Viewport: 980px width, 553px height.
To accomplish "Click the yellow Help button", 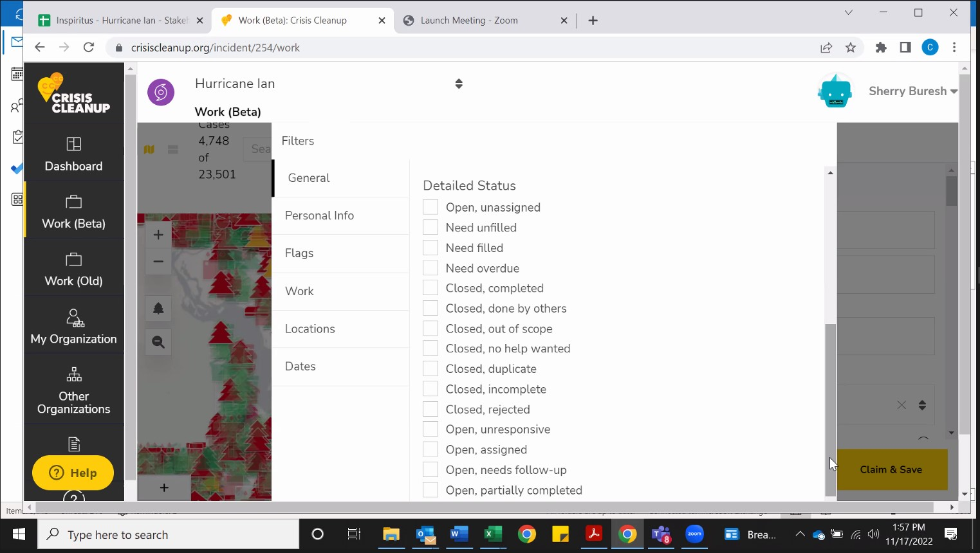I will point(73,473).
